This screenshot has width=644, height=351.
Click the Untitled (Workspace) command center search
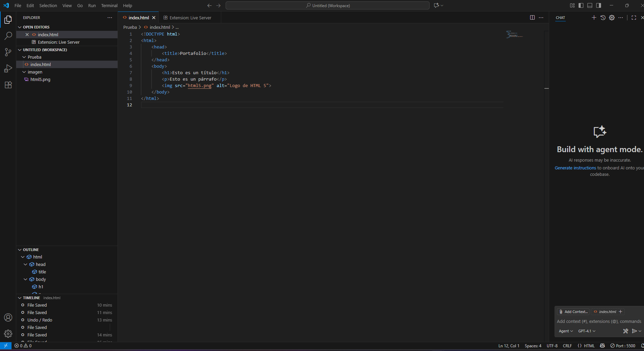328,5
